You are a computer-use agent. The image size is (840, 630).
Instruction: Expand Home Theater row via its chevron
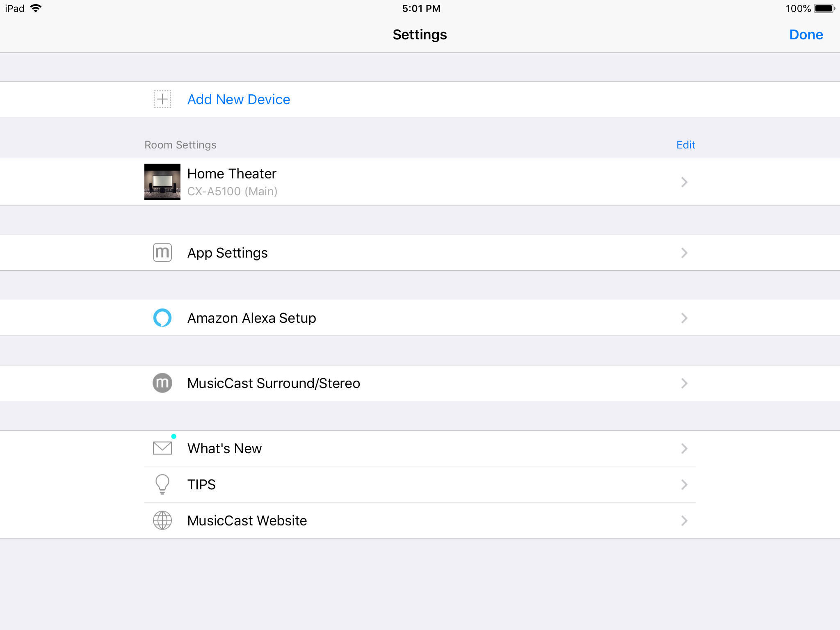[684, 182]
